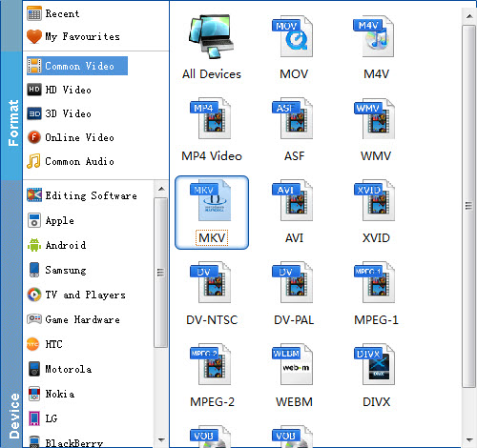Switch to 3D Video category
This screenshot has height=448, width=477.
tap(59, 113)
